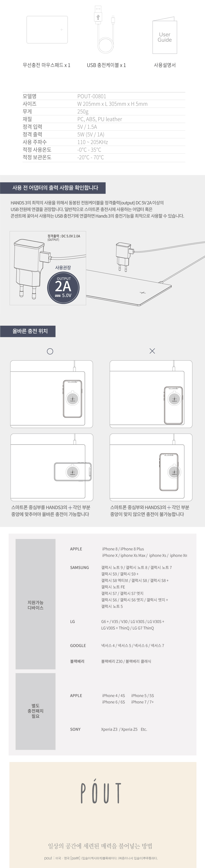Click the POUT-00801 model name value
The width and height of the screenshot is (205, 868).
click(x=92, y=96)
